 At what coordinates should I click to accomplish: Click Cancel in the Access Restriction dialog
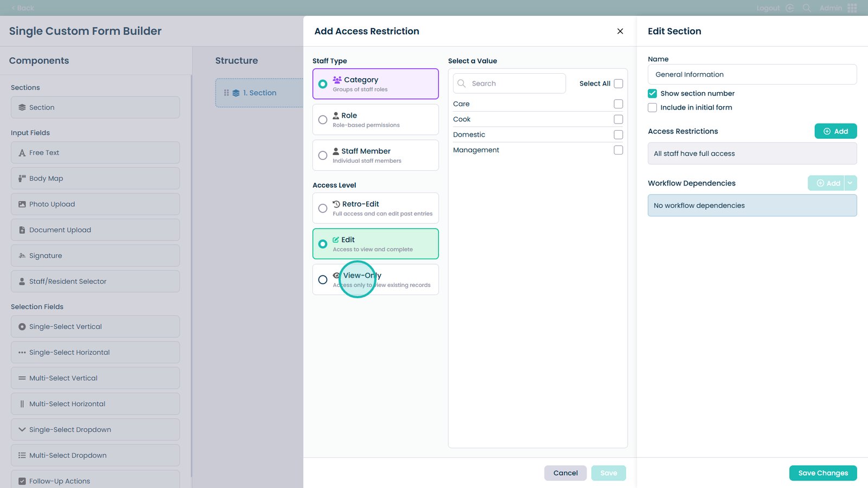tap(565, 473)
